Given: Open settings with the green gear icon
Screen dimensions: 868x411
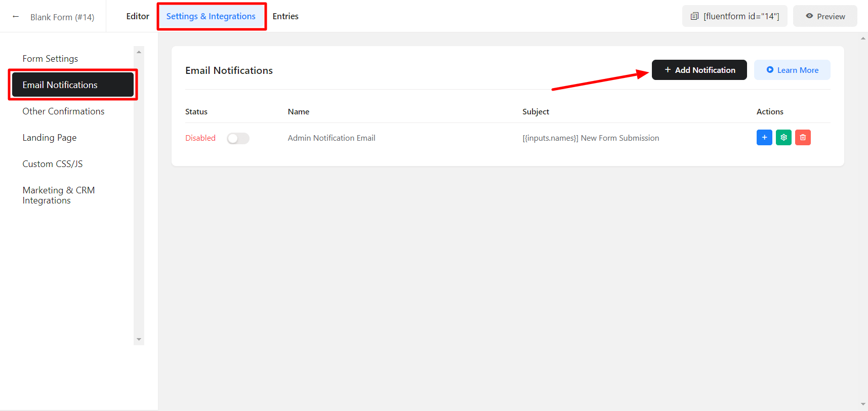Looking at the screenshot, I should click(x=783, y=138).
